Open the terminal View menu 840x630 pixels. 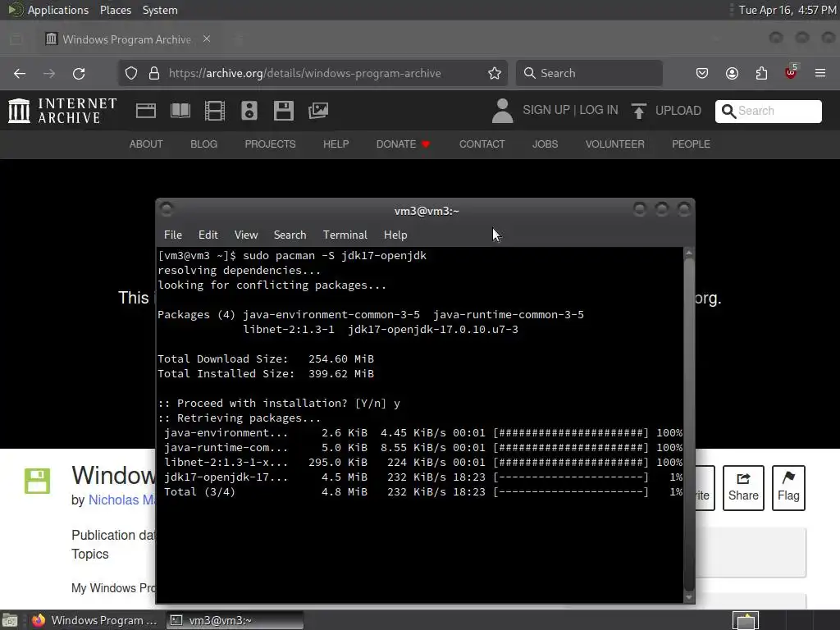coord(246,235)
